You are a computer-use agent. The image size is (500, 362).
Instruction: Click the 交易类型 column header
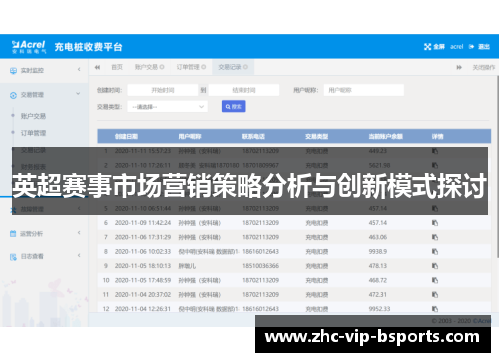click(317, 136)
